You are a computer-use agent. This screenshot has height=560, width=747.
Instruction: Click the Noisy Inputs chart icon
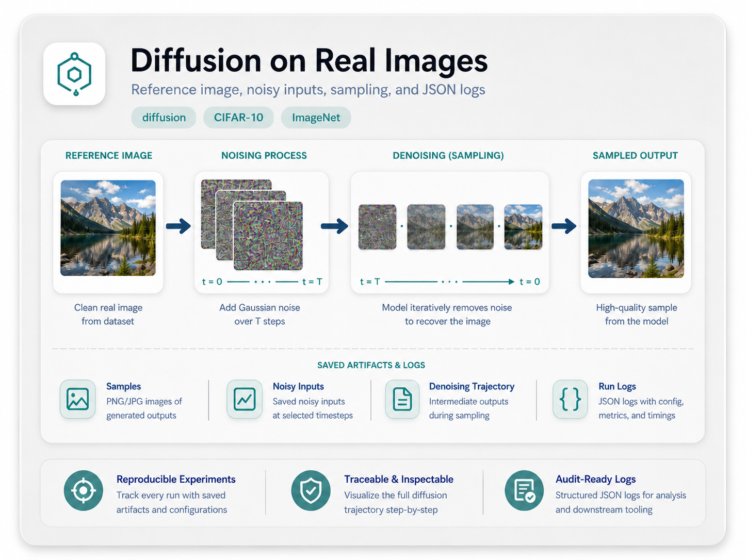pyautogui.click(x=245, y=399)
